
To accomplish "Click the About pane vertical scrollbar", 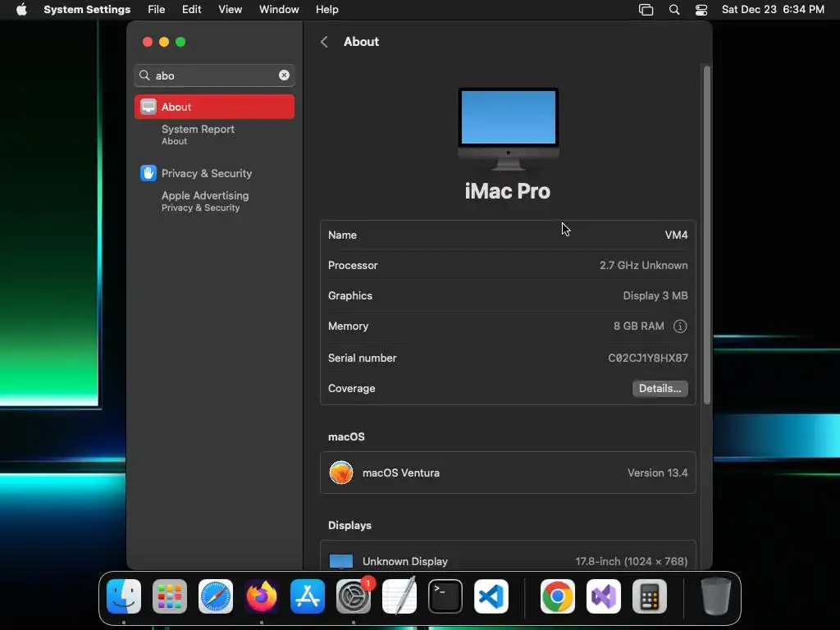I will tap(706, 235).
